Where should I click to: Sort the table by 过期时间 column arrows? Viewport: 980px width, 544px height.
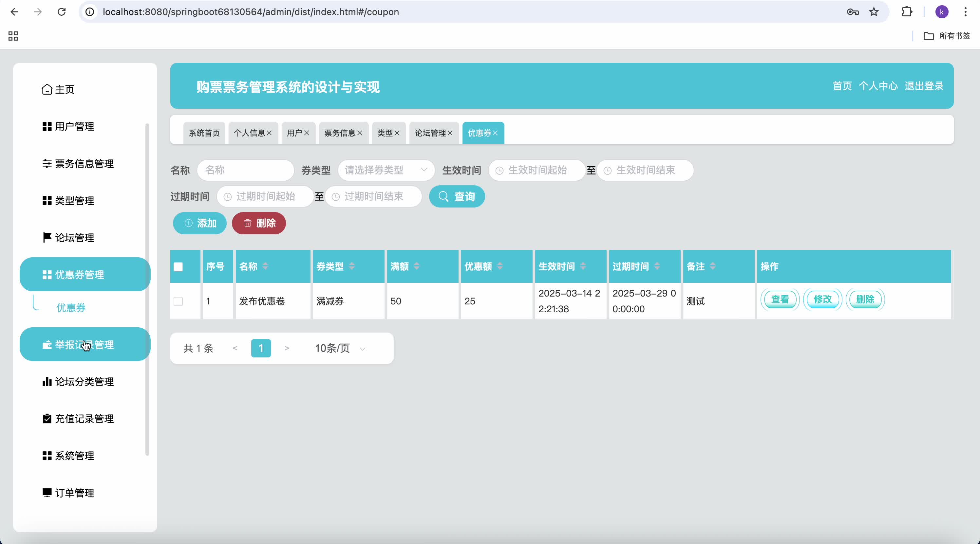pos(657,266)
